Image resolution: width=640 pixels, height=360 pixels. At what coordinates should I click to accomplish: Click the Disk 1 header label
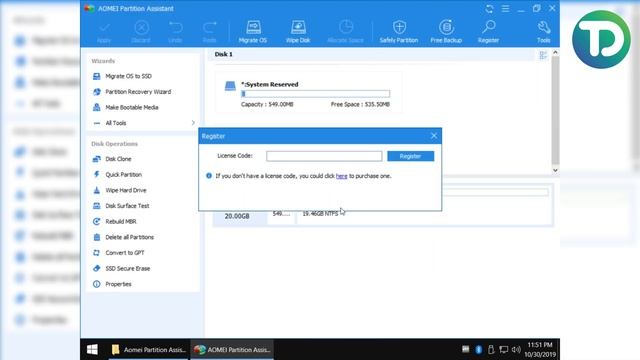point(224,54)
